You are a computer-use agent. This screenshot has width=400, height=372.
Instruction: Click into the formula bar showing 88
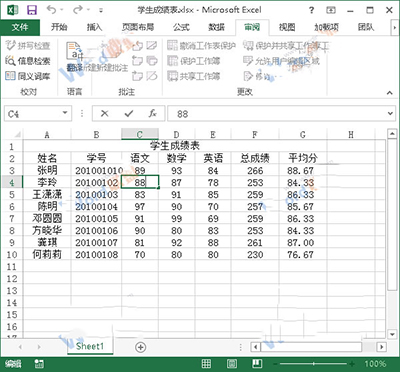coord(277,114)
